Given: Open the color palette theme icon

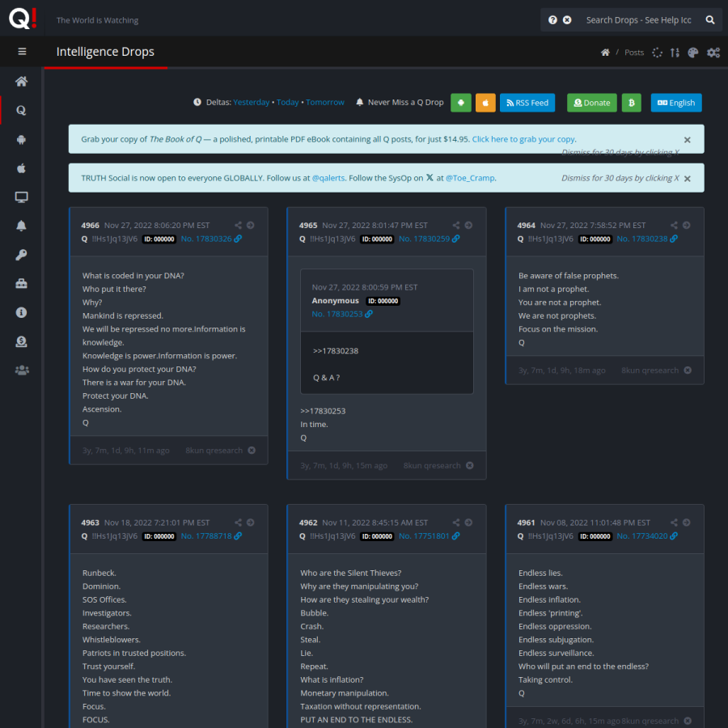Looking at the screenshot, I should pyautogui.click(x=692, y=53).
